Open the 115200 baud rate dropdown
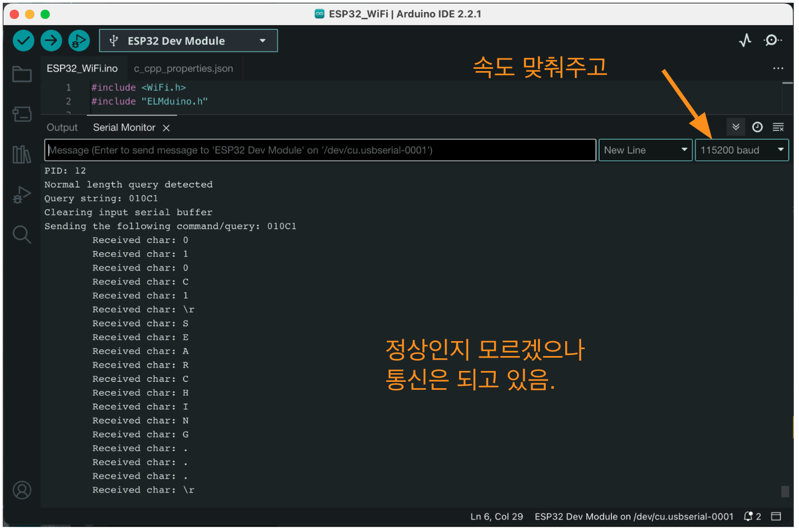Screen dimensions: 799x532 point(742,150)
